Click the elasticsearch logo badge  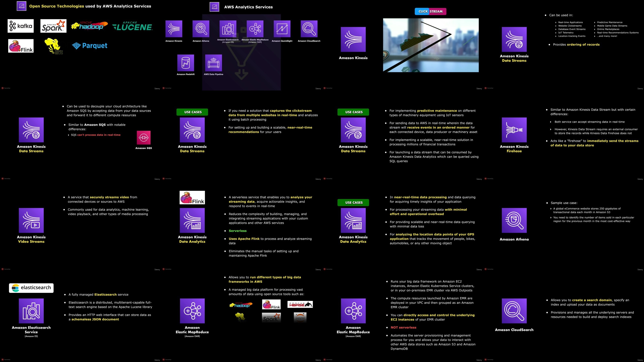tap(31, 288)
